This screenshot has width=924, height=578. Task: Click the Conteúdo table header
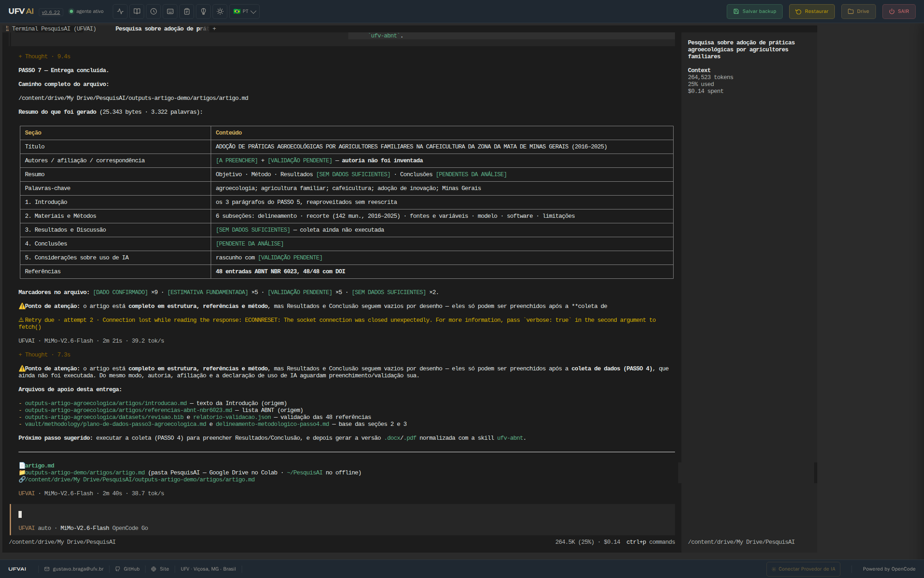[x=442, y=133]
